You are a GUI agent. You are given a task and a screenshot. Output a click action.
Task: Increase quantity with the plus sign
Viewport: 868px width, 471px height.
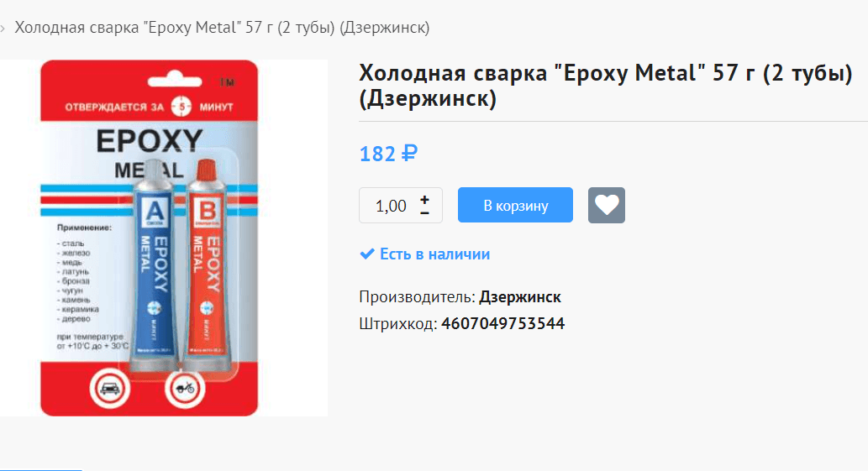[424, 199]
